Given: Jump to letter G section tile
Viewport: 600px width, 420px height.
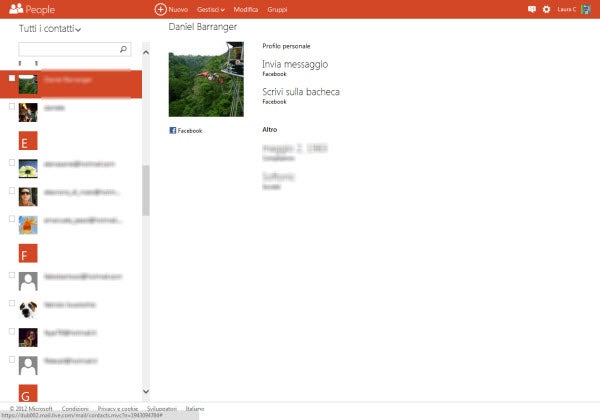Looking at the screenshot, I should [x=28, y=392].
